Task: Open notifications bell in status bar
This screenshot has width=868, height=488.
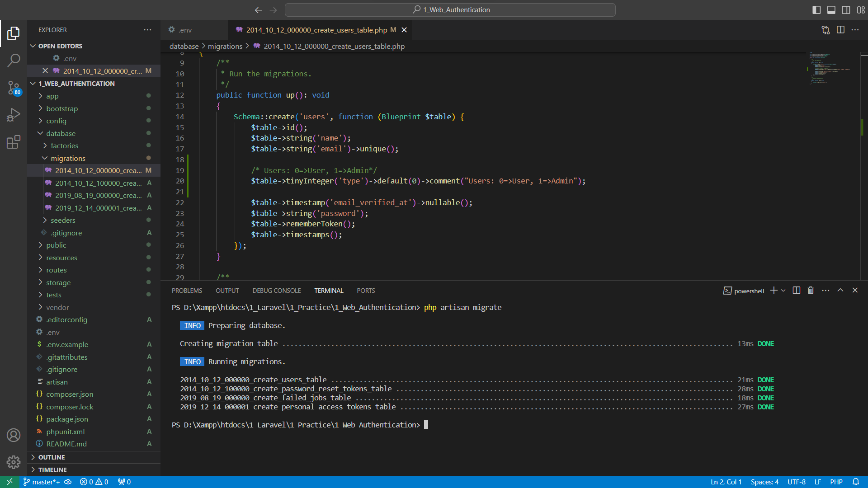Action: pyautogui.click(x=856, y=482)
